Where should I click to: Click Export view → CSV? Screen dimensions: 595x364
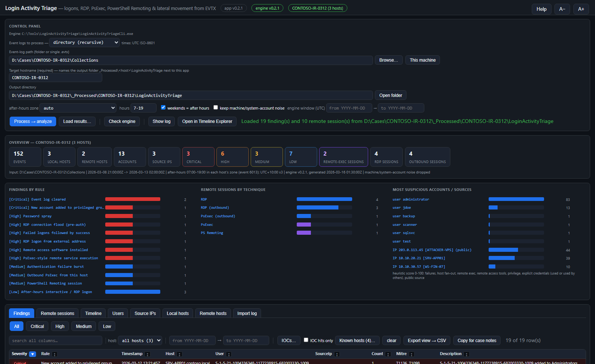click(x=427, y=341)
